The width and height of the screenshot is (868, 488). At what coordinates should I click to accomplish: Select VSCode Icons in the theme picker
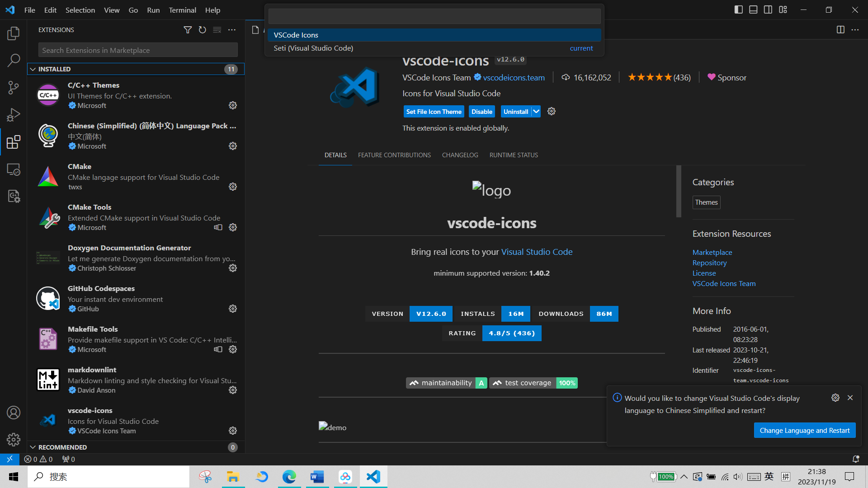click(434, 35)
